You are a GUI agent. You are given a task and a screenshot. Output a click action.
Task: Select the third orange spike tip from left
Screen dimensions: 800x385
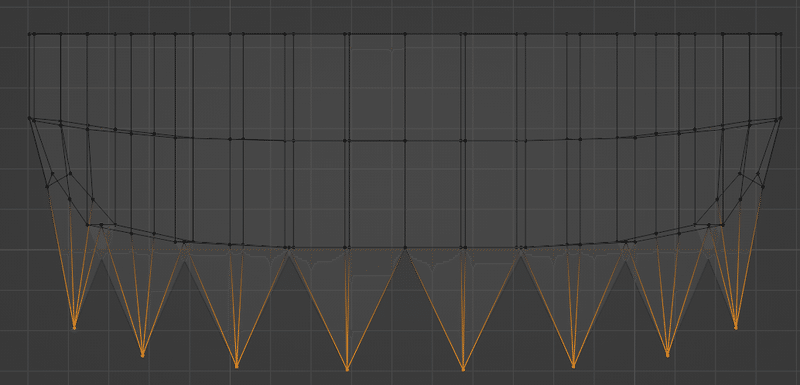click(x=236, y=366)
